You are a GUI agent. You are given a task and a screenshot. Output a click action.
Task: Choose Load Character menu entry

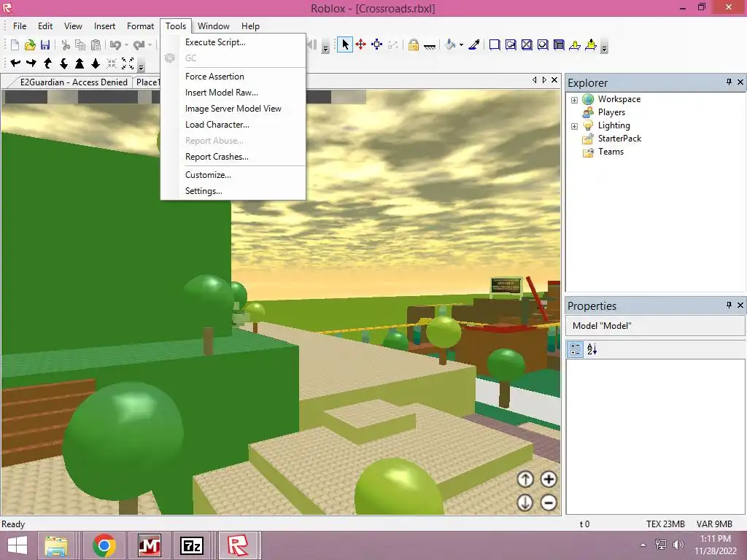pyautogui.click(x=233, y=125)
